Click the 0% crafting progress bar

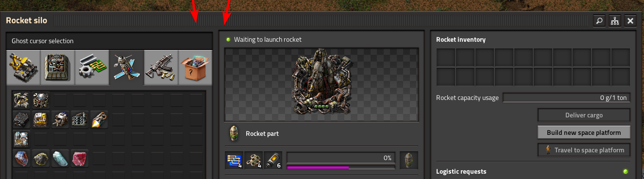[340, 158]
